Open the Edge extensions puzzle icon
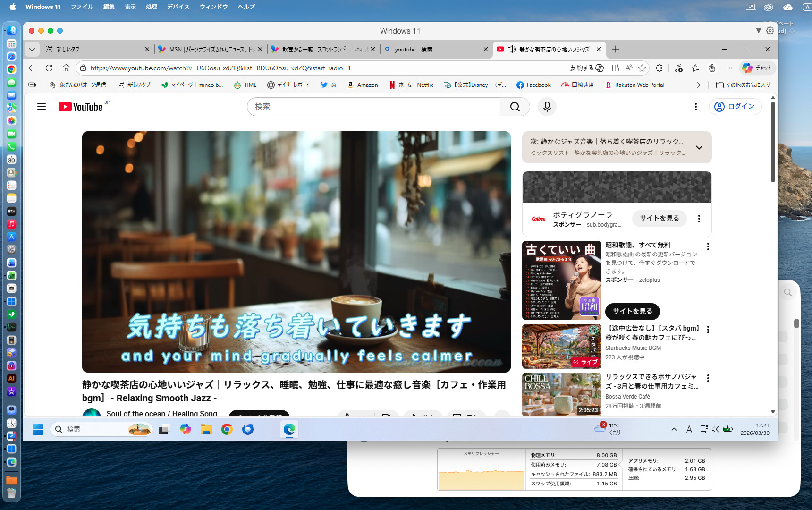 pos(660,68)
